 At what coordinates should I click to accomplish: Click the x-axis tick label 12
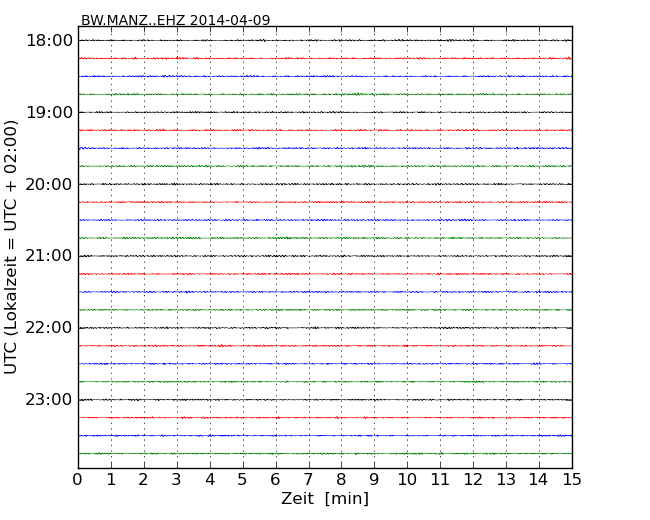[x=473, y=480]
